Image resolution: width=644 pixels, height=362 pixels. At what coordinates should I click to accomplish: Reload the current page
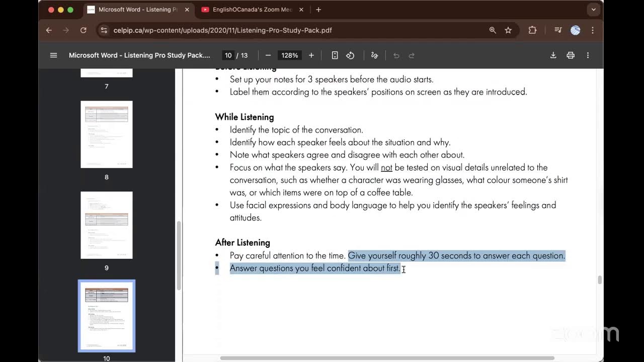pos(84,30)
